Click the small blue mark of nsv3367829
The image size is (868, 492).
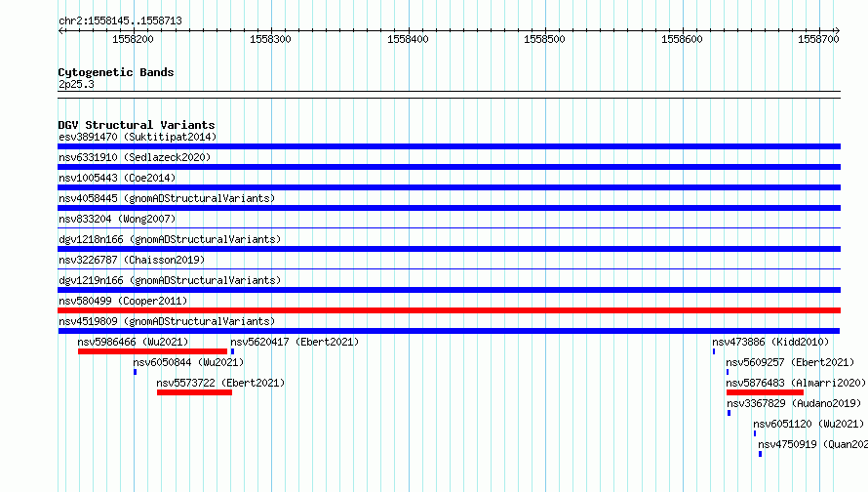(730, 413)
